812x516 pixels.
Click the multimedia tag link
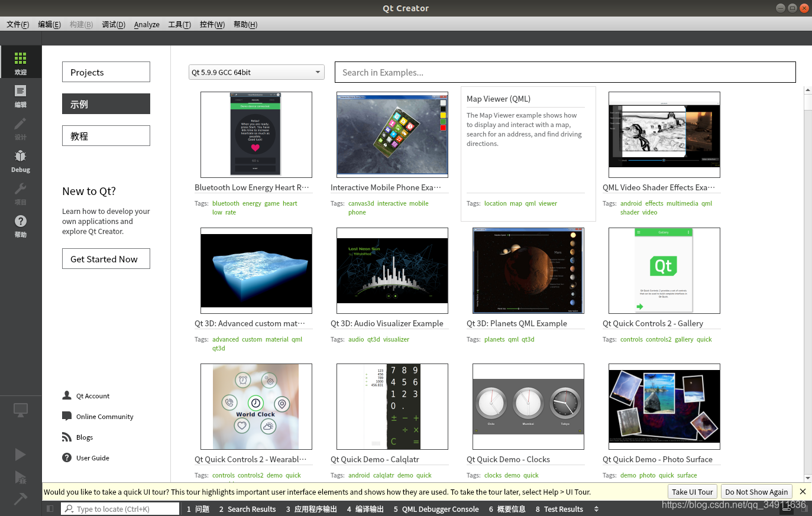pos(682,203)
